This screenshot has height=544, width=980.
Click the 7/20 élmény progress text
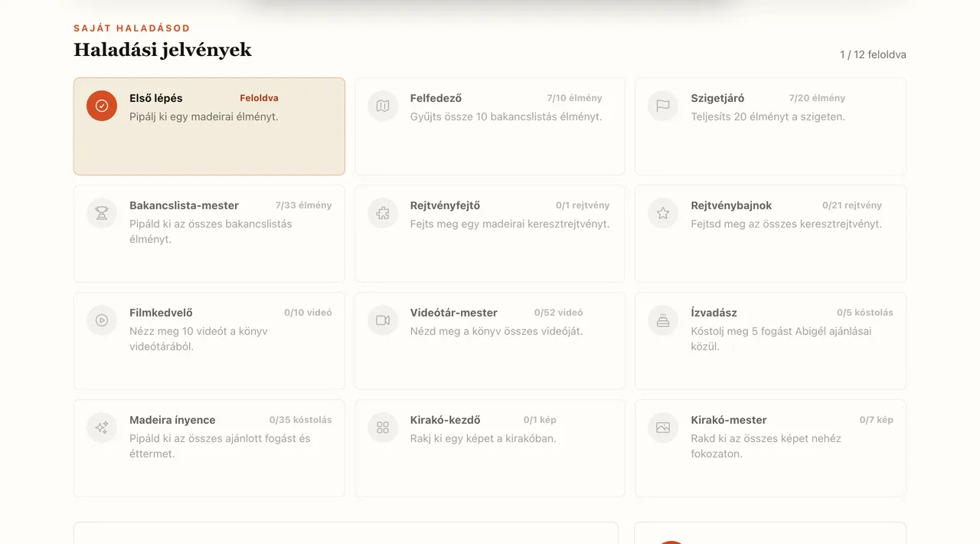point(817,98)
